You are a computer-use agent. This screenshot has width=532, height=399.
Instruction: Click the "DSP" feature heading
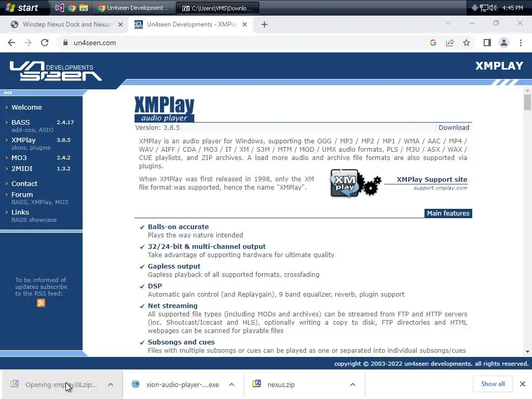155,286
